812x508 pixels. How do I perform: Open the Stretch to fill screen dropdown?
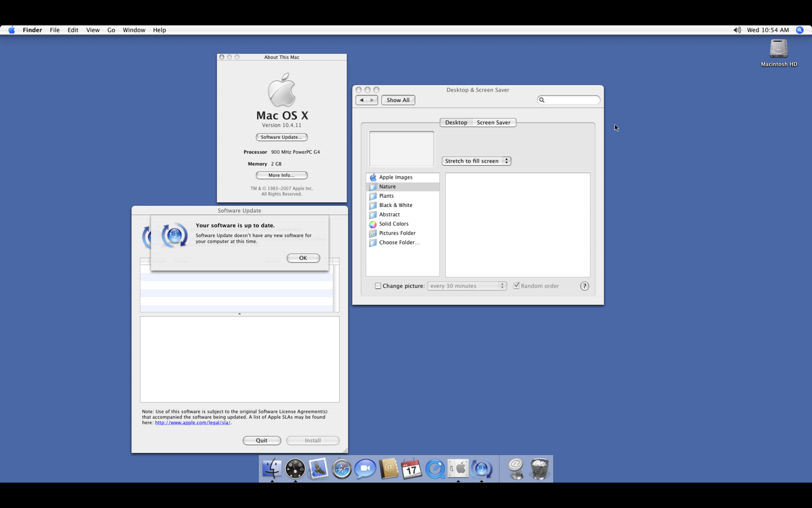477,161
